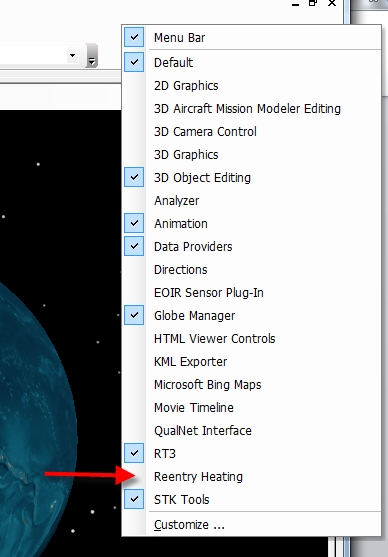Turn on the Microsoft Bing Maps toolbar
The image size is (388, 557).
tap(252, 385)
